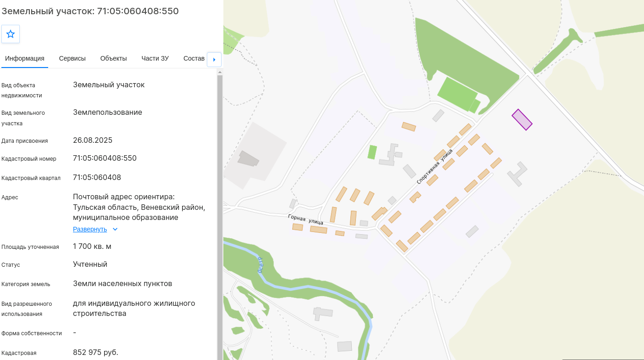Image resolution: width=644 pixels, height=360 pixels.
Task: Click the info panel vertical scrollbar
Action: (220, 216)
